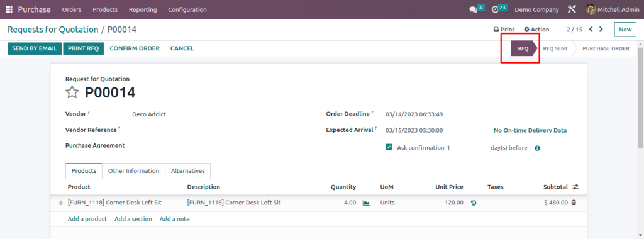
Task: Click the CANCEL button
Action: coord(182,48)
